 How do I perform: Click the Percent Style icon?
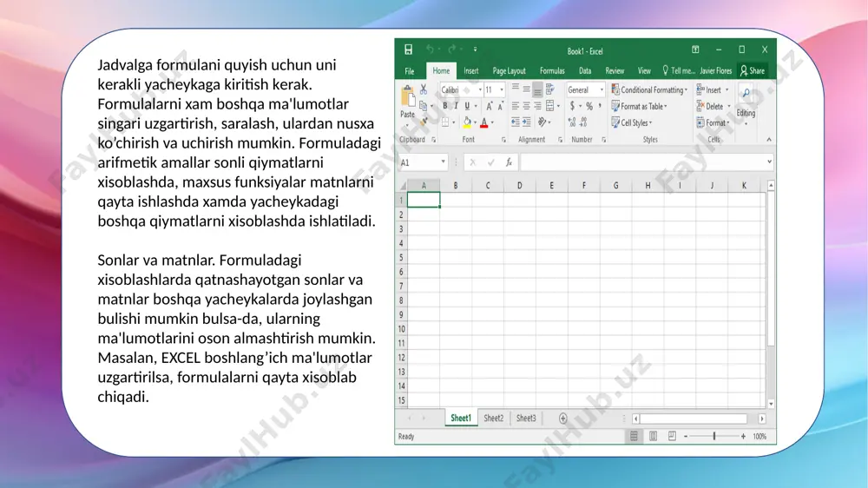[589, 106]
